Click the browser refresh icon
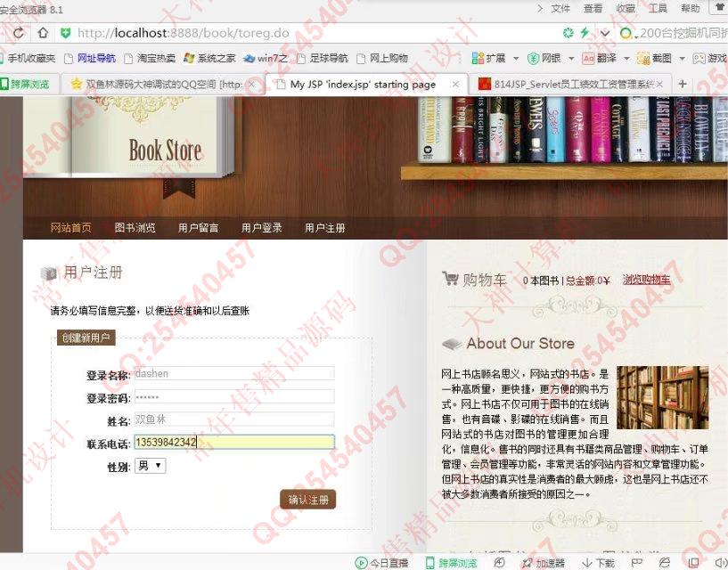Viewport: 728px width, 570px height. click(17, 33)
